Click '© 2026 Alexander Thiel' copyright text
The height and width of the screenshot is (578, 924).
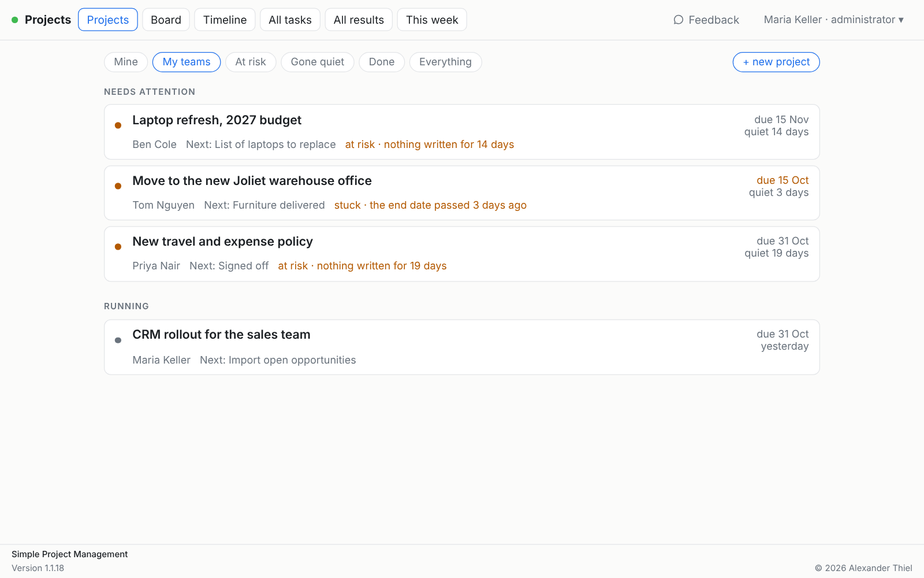pos(863,568)
